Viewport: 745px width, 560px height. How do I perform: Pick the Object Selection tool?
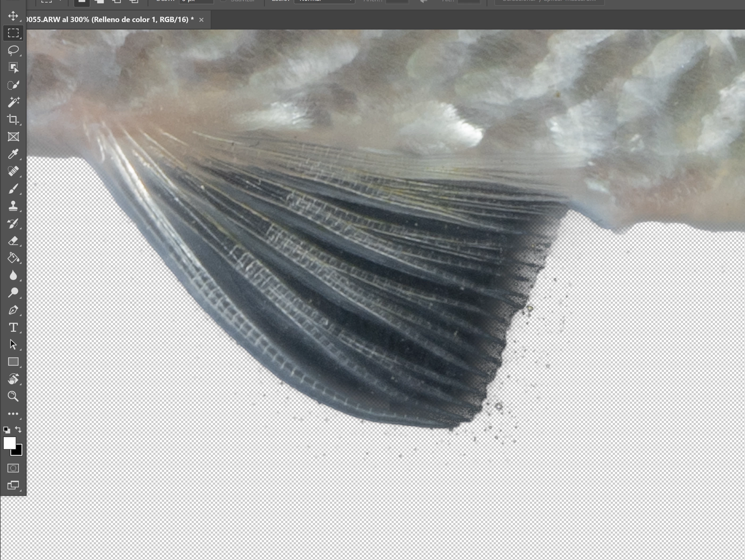point(13,67)
